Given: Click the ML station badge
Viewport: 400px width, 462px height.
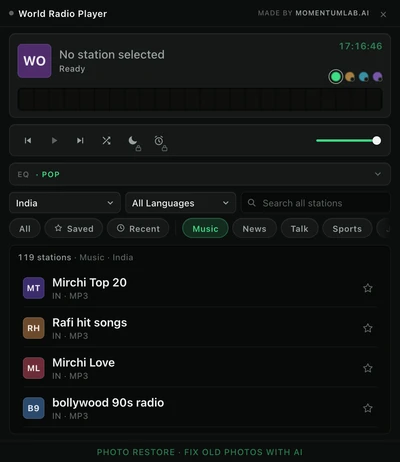Looking at the screenshot, I should pos(34,368).
